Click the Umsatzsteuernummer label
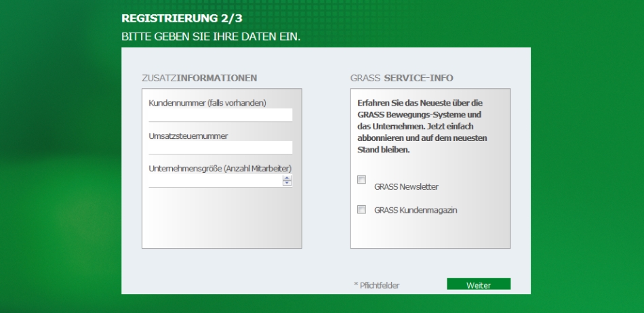The image size is (644, 313). click(x=188, y=135)
